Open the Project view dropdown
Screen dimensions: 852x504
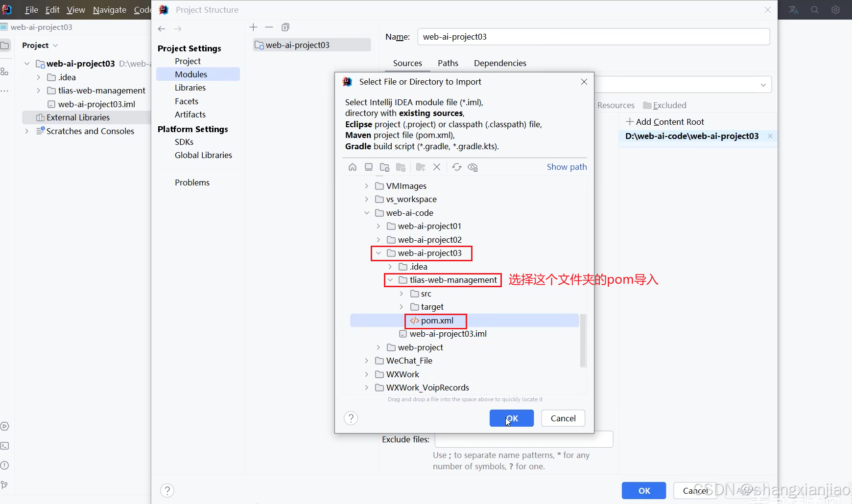click(x=40, y=46)
